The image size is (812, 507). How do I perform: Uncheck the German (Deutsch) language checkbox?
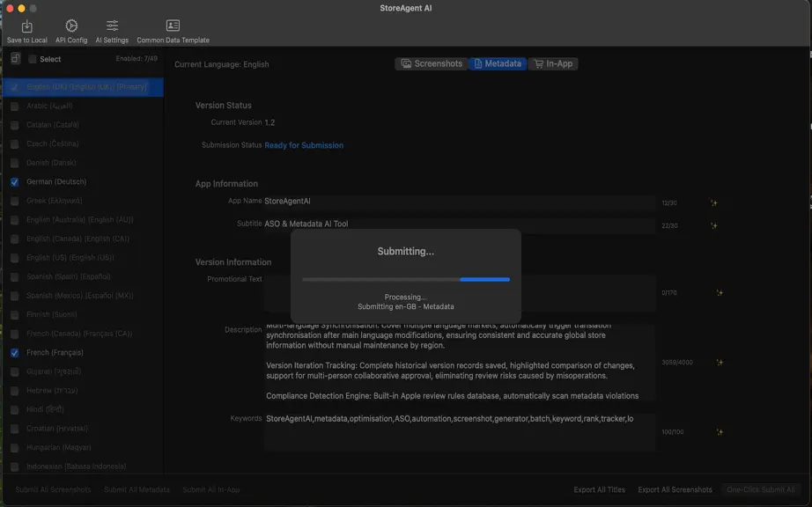coord(14,182)
